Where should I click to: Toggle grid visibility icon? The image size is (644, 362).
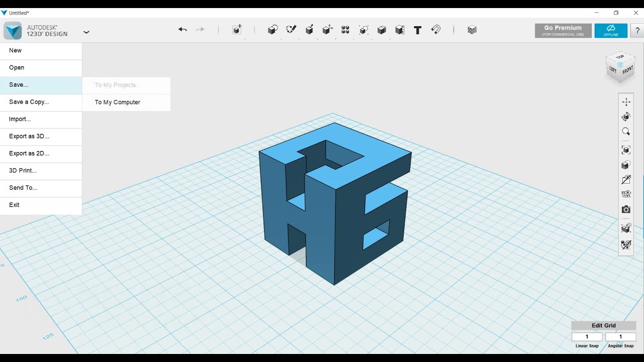pyautogui.click(x=626, y=194)
